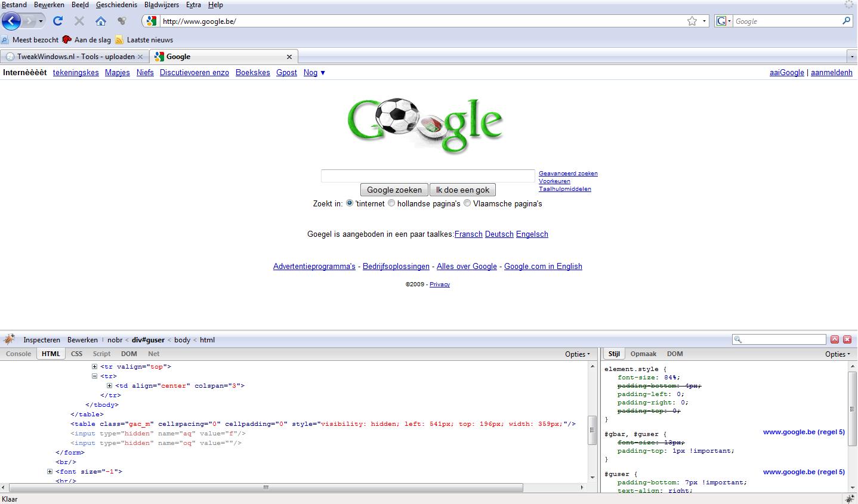This screenshot has width=858, height=504.
Task: Open the search engine selector dropdown
Action: pos(723,21)
